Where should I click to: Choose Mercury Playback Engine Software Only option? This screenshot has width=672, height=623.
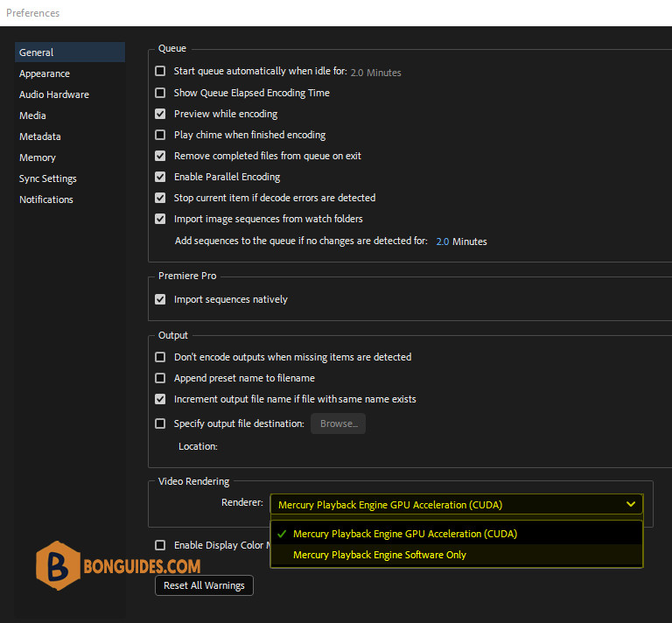[x=457, y=555]
